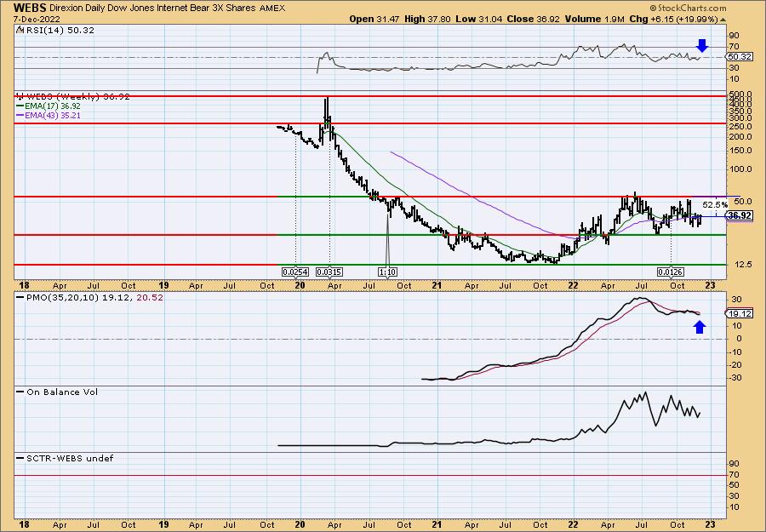Click the On Balance Vol panel label
The image size is (766, 532).
pyautogui.click(x=57, y=392)
